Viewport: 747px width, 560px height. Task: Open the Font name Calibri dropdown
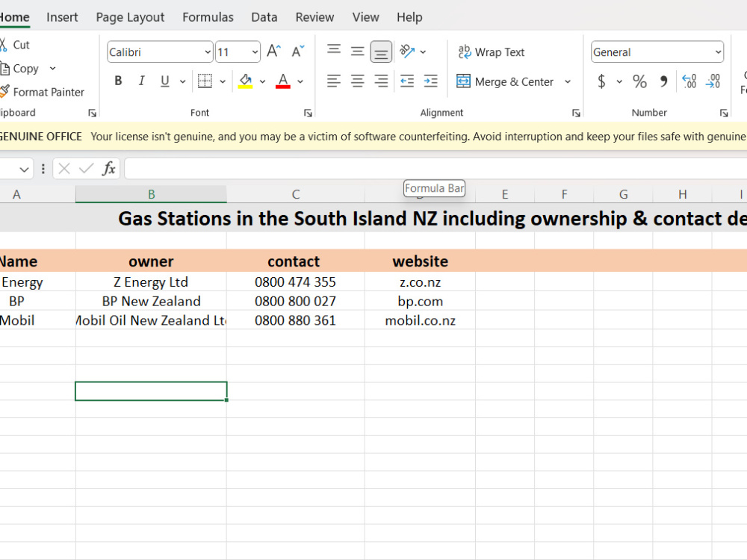[x=208, y=52]
